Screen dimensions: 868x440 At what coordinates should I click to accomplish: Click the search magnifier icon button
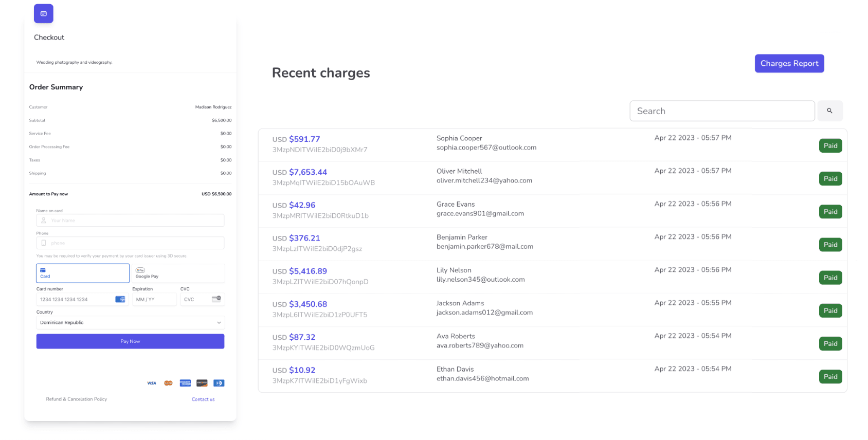829,111
